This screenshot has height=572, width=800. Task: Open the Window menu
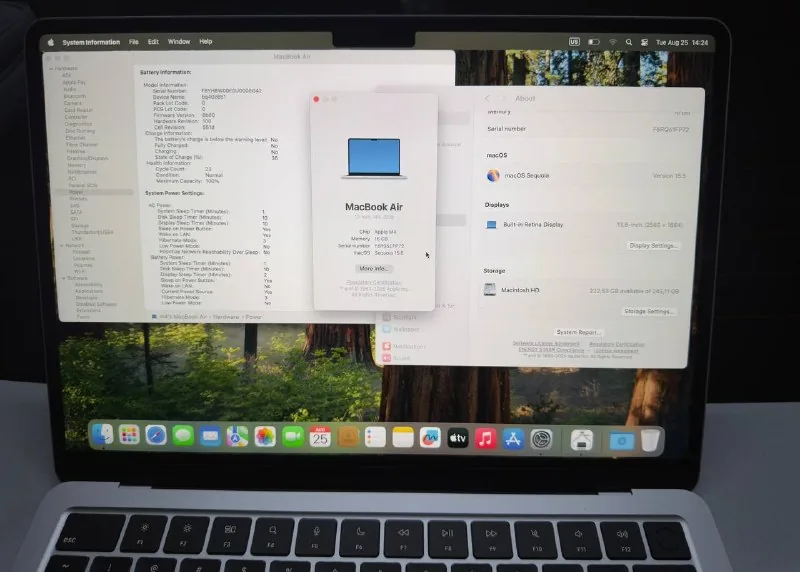[x=179, y=42]
